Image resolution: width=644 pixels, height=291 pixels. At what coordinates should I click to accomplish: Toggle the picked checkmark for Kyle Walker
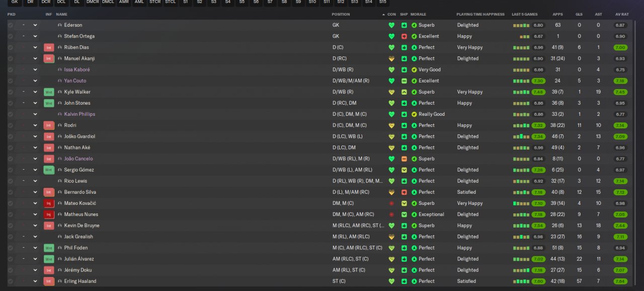pyautogui.click(x=11, y=92)
